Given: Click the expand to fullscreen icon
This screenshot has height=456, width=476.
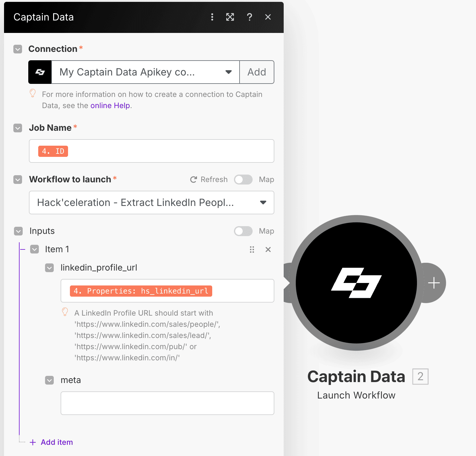Looking at the screenshot, I should click(230, 17).
